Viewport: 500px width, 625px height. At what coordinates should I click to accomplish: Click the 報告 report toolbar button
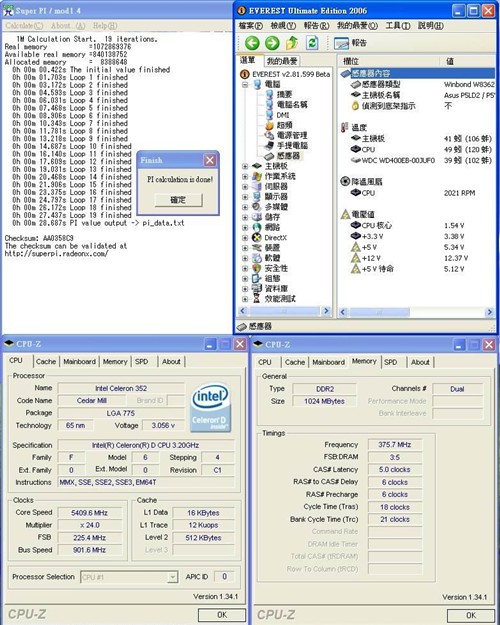coord(350,43)
